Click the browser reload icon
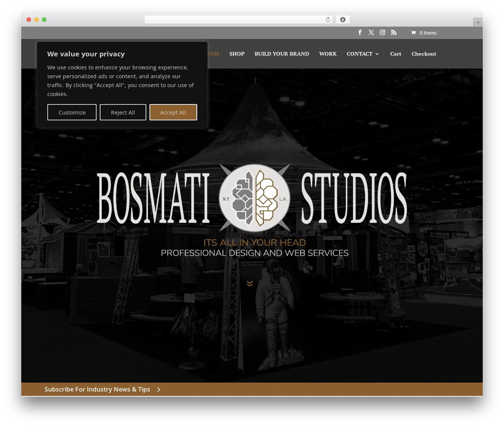The image size is (504, 427). click(328, 20)
